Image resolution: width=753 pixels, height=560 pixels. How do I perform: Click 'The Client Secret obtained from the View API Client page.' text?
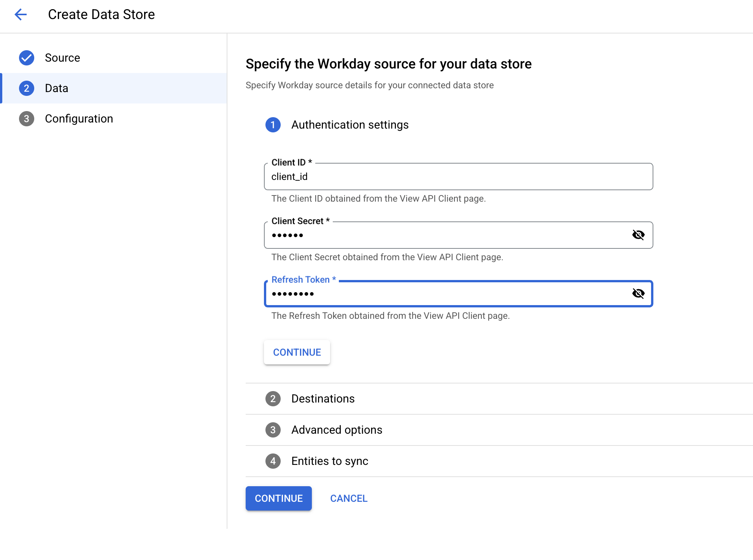coord(387,257)
